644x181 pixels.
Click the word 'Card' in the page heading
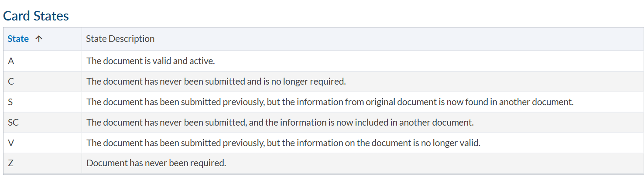17,16
